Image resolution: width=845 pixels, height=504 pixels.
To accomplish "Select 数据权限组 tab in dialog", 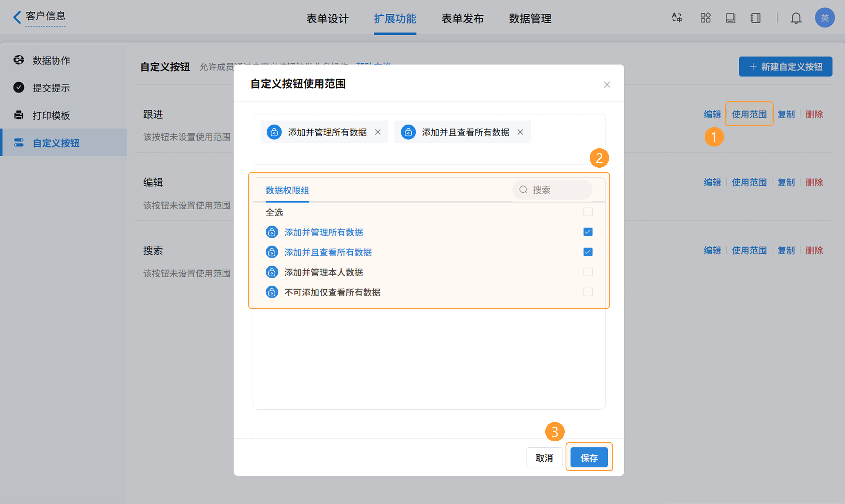I will pyautogui.click(x=287, y=190).
